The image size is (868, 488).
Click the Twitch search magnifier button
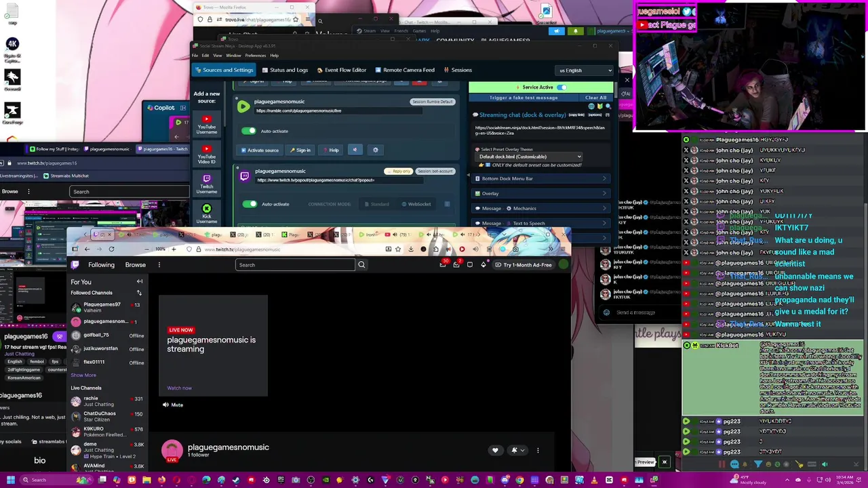coord(361,265)
